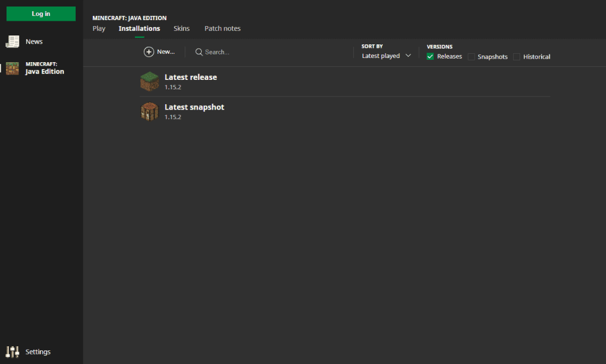The width and height of the screenshot is (606, 364).
Task: Click the News newspaper icon
Action: [x=12, y=41]
